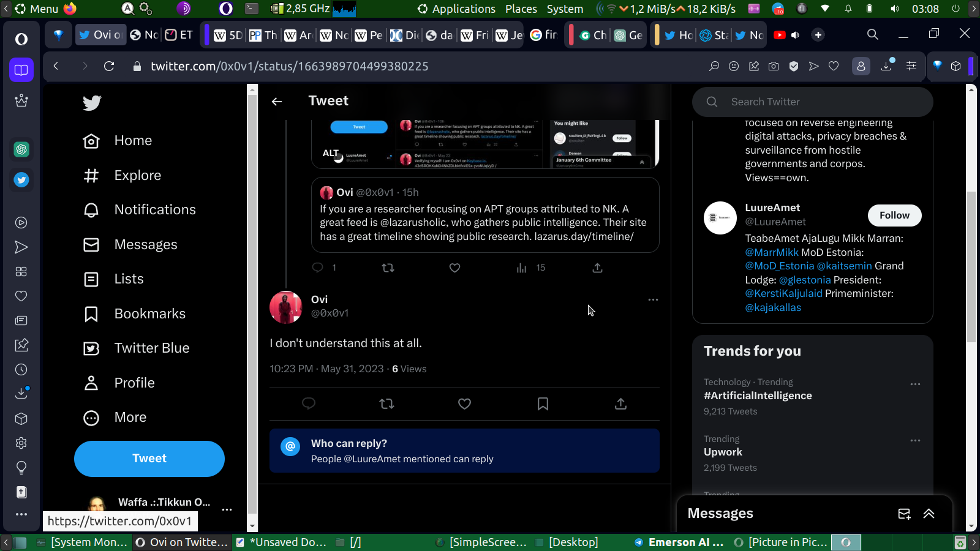Reply to Ovi's main tweet
The image size is (980, 551).
(x=309, y=403)
